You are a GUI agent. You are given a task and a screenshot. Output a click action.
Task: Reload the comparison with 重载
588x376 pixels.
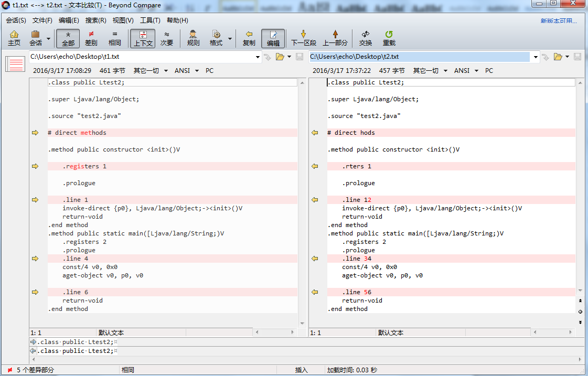pos(389,38)
